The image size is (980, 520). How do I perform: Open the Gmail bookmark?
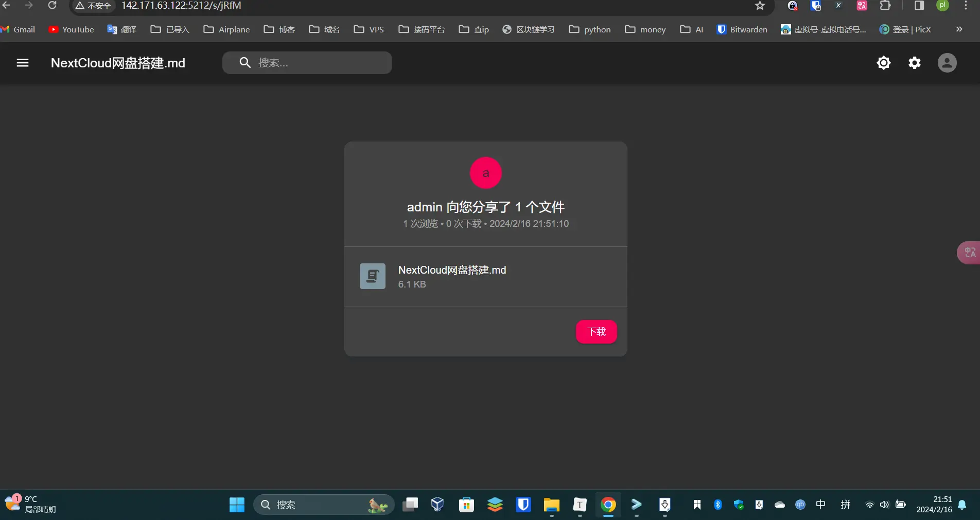[18, 29]
